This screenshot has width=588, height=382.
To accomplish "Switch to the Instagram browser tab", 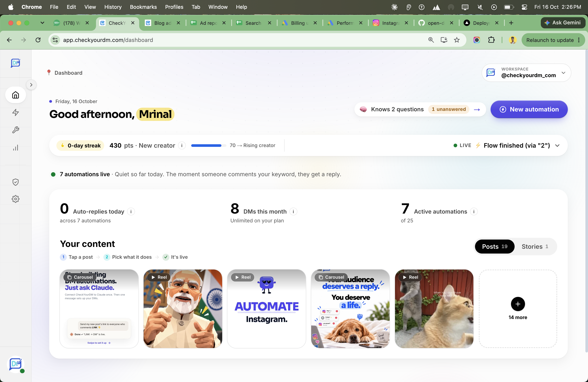I will pos(390,23).
